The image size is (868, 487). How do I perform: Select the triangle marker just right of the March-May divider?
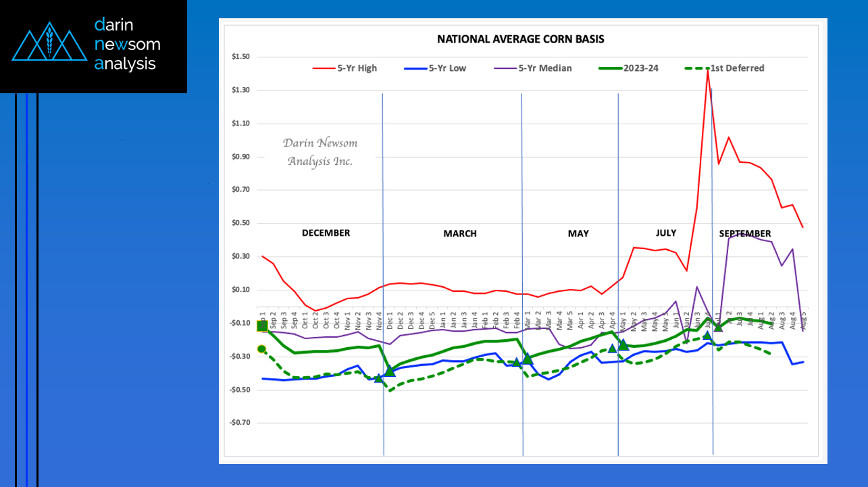[528, 359]
